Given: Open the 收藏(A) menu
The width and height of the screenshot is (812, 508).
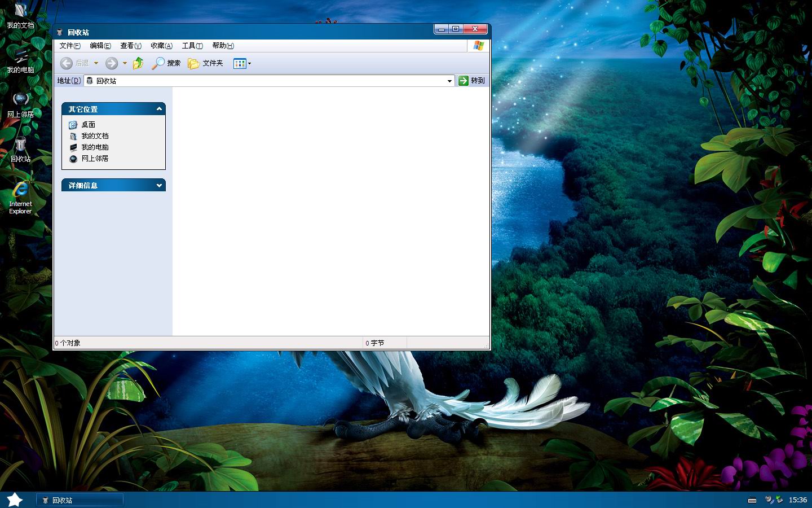Looking at the screenshot, I should coord(161,46).
